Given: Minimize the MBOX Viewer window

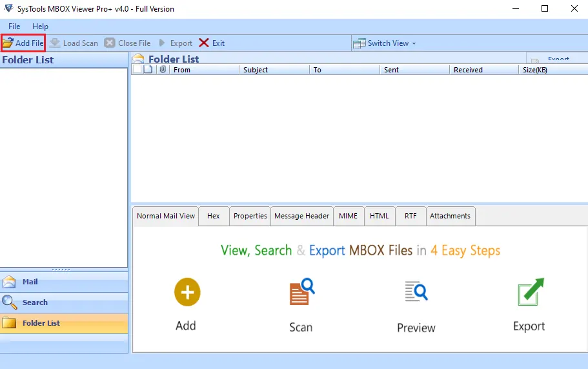Looking at the screenshot, I should [516, 8].
